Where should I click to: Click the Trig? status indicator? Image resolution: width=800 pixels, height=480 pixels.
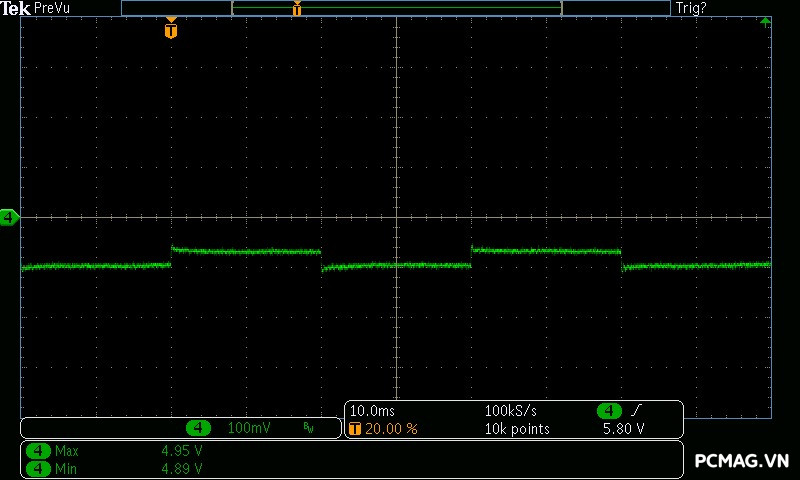[692, 8]
